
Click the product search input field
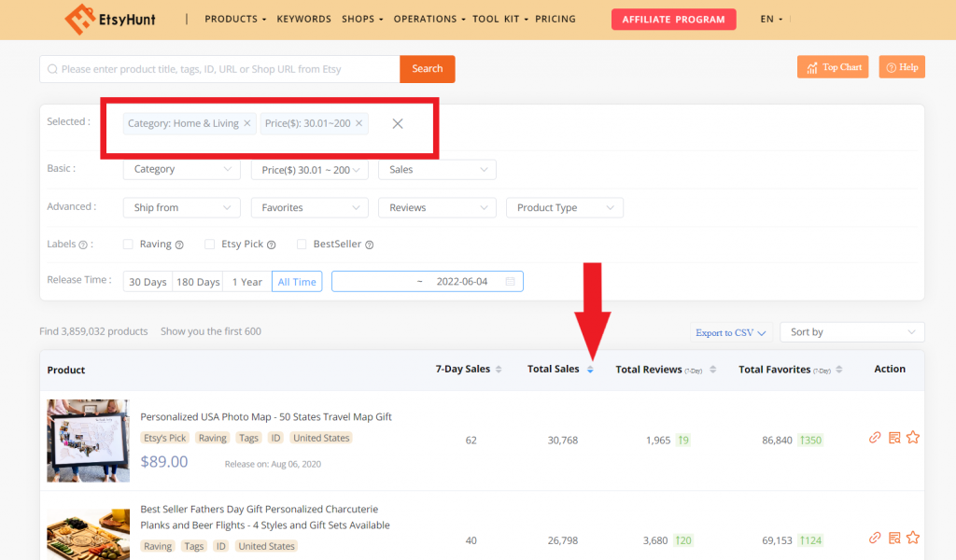click(224, 69)
